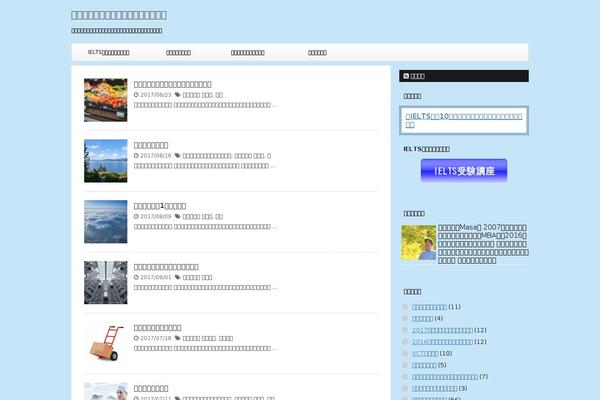Click the bullet icon beside the category with (5)
Image resolution: width=600 pixels, height=400 pixels.
pyautogui.click(x=405, y=365)
